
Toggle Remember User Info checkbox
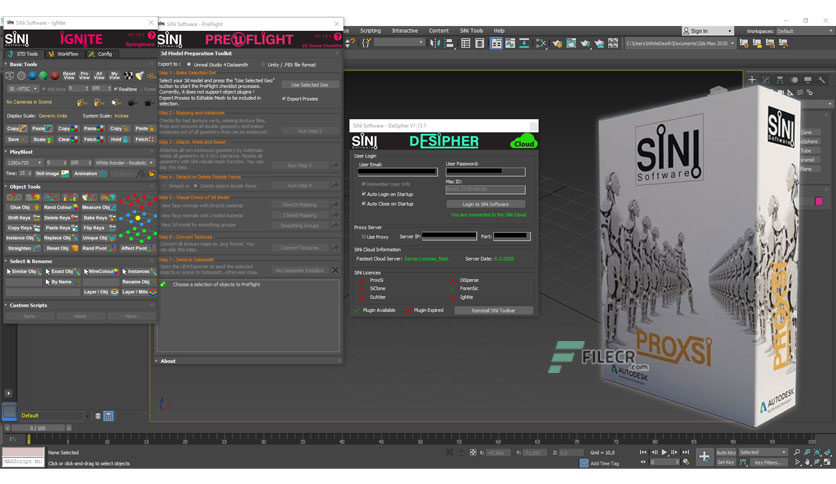[364, 184]
